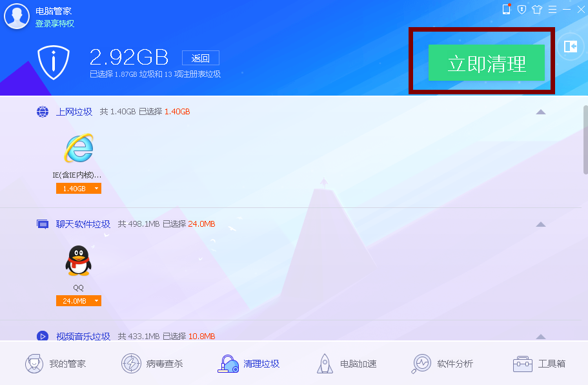
Task: Switch to the 软件分析 tab
Action: click(x=442, y=364)
